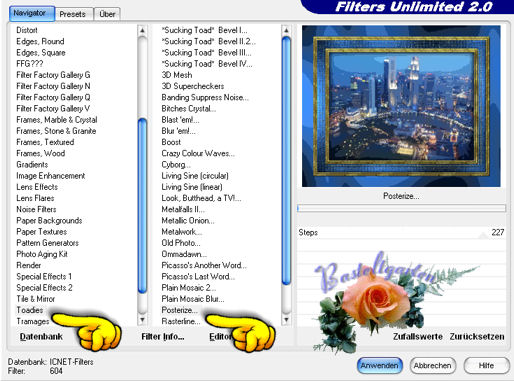Select the Toadies filter category

(x=30, y=310)
